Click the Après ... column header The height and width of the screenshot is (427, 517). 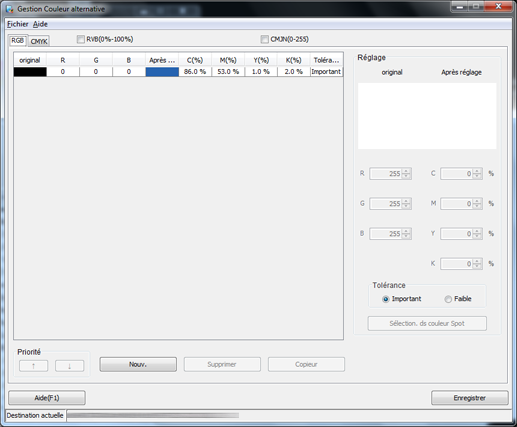162,60
